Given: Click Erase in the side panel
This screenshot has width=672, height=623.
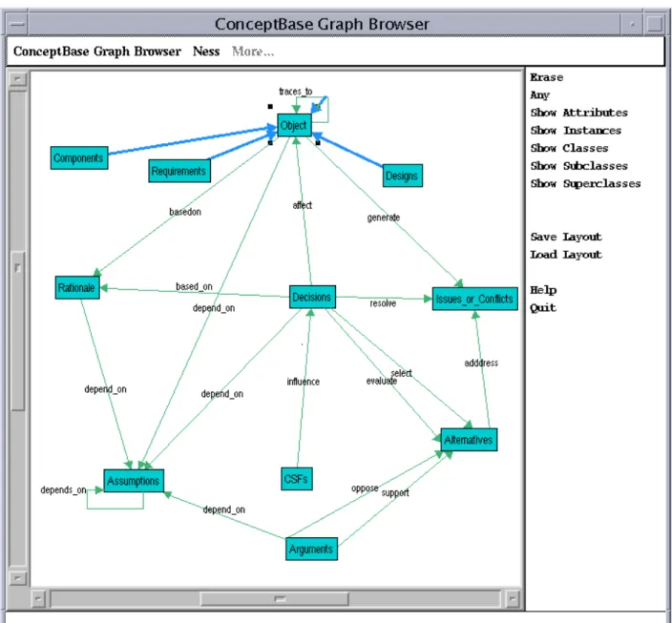Looking at the screenshot, I should coord(546,77).
